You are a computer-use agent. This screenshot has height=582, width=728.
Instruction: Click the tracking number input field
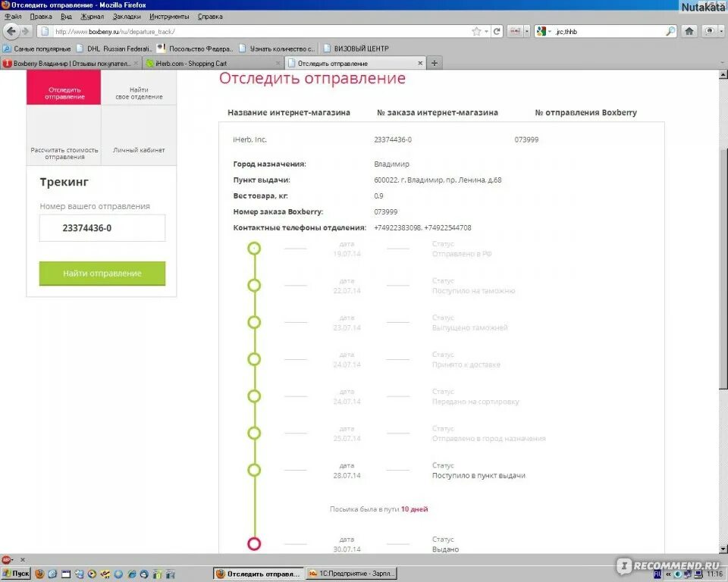coord(102,228)
